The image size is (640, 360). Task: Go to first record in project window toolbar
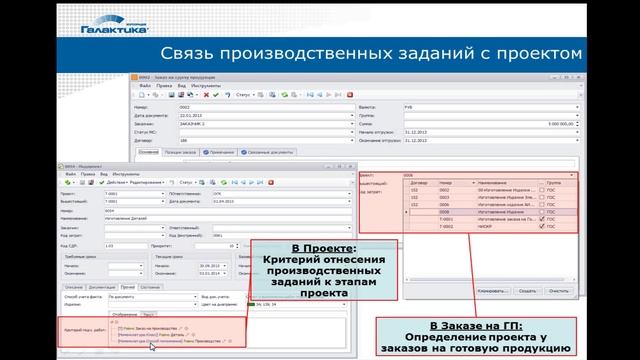coord(235,182)
